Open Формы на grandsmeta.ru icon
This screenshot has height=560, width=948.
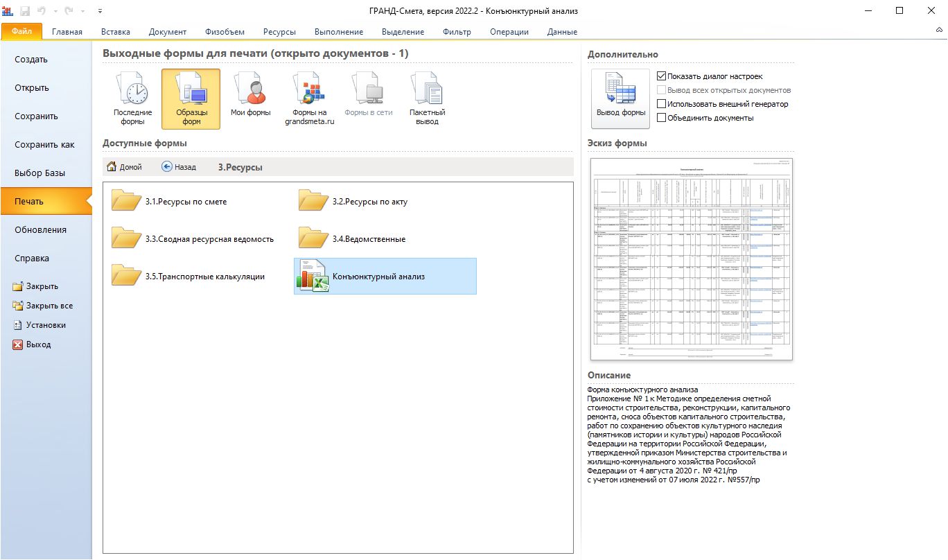[309, 98]
